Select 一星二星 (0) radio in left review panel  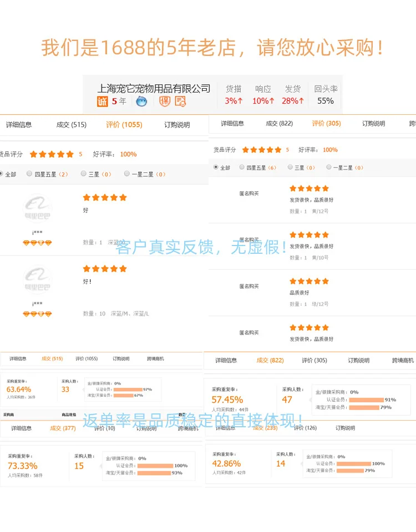click(x=126, y=173)
